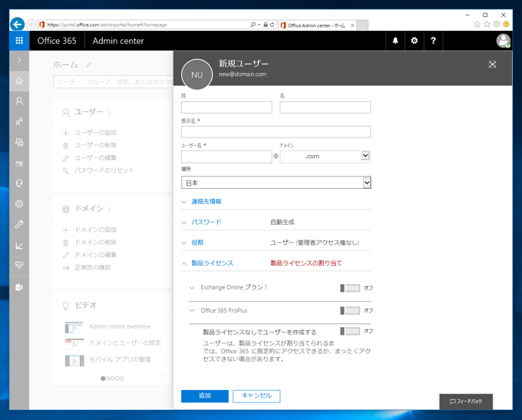Click ユーザーの削除 link
The width and height of the screenshot is (522, 420).
click(x=95, y=145)
